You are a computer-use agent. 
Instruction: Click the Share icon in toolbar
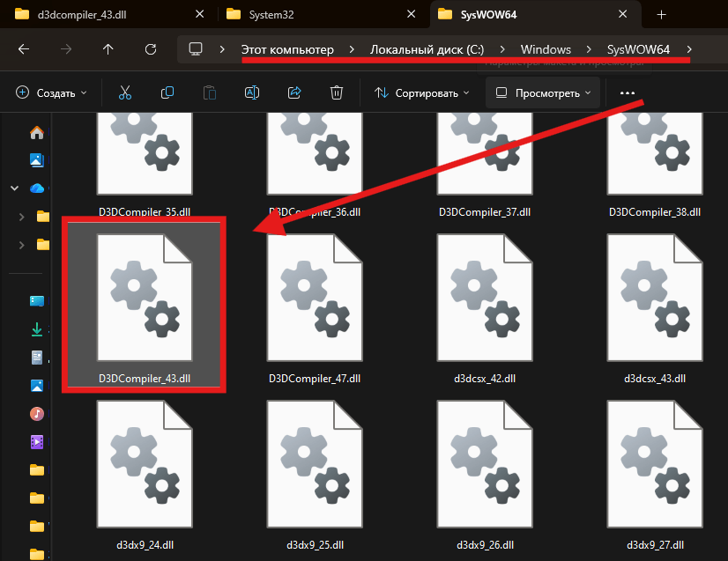[294, 92]
